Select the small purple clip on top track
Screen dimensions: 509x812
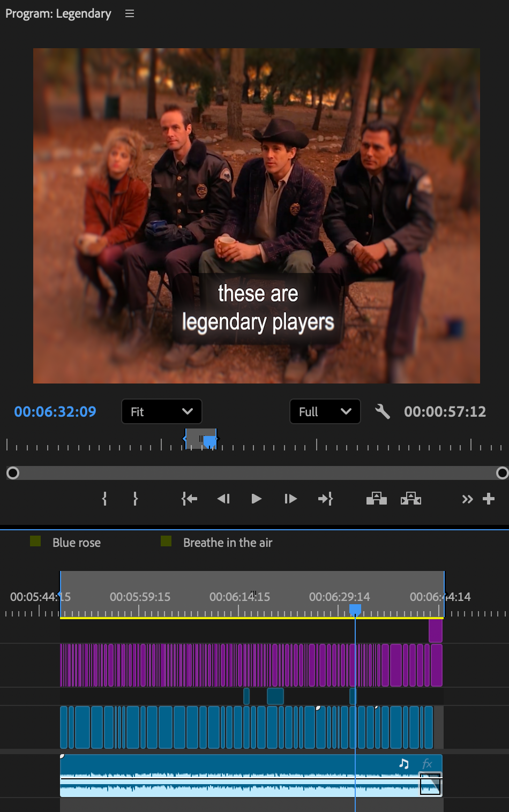point(436,630)
